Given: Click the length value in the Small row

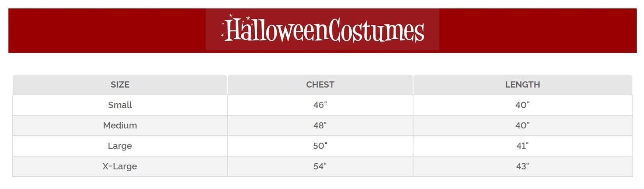Looking at the screenshot, I should click(522, 105).
